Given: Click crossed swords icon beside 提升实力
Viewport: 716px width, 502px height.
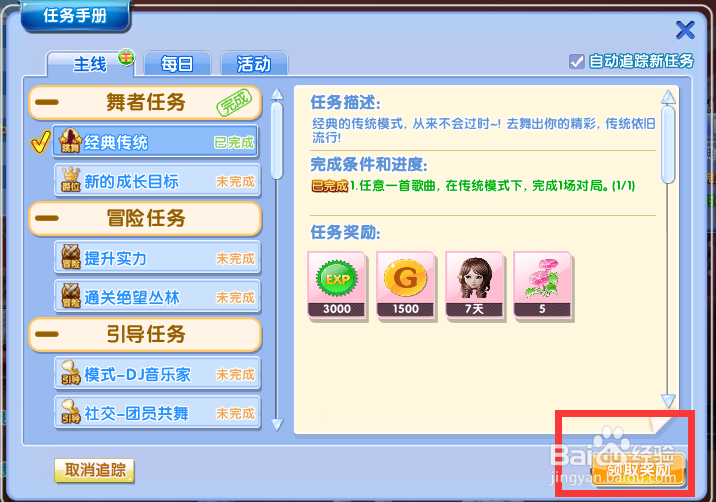Looking at the screenshot, I should click(71, 257).
